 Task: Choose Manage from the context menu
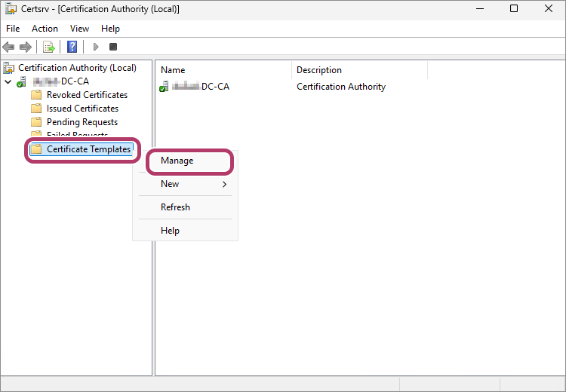tap(177, 161)
